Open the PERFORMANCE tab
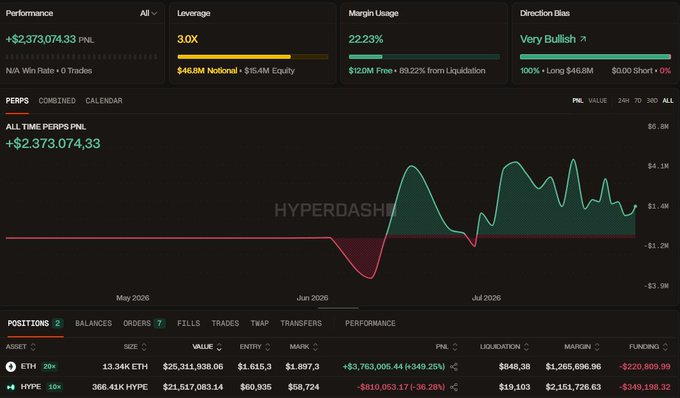Screen dimensions: 680x398 click(370, 323)
